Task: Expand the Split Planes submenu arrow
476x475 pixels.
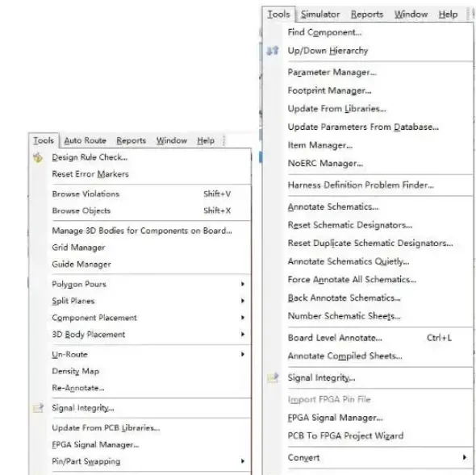Action: [243, 301]
